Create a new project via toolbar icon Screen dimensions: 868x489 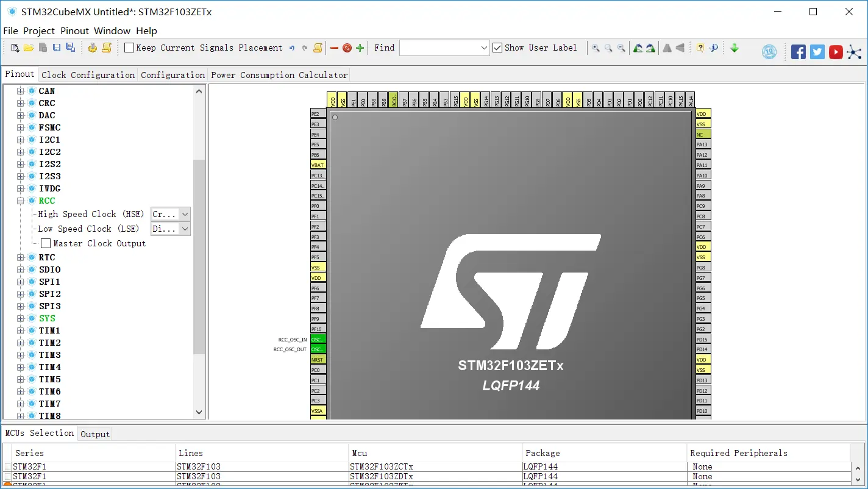pyautogui.click(x=15, y=48)
